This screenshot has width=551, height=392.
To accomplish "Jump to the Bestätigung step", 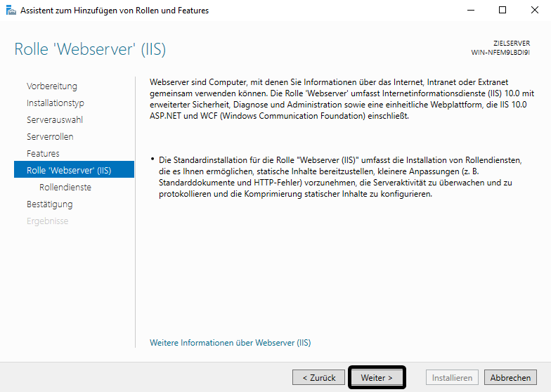I will (49, 204).
